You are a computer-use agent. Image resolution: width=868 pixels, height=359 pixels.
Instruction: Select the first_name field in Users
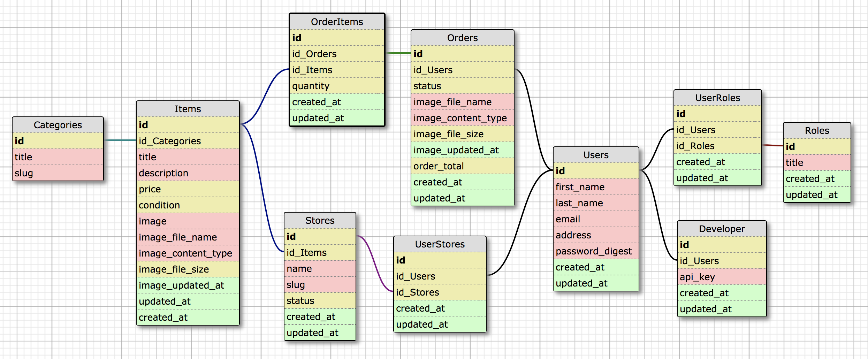[596, 187]
